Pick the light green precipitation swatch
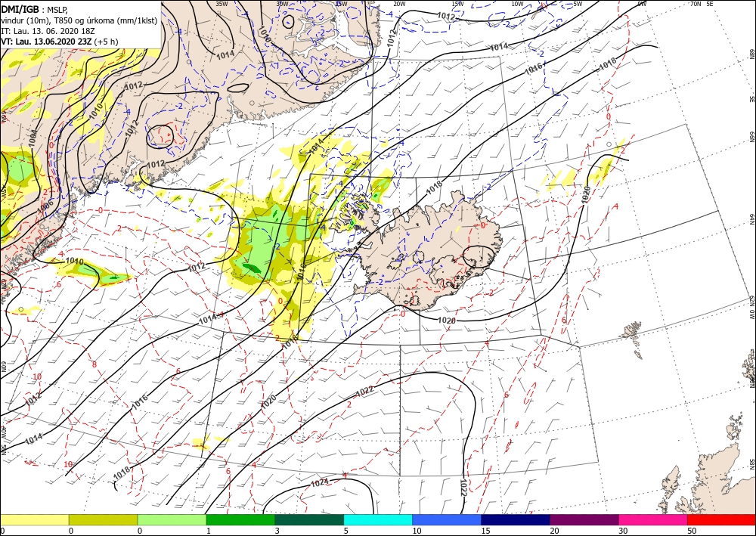Image resolution: width=756 pixels, height=536 pixels. click(x=172, y=519)
